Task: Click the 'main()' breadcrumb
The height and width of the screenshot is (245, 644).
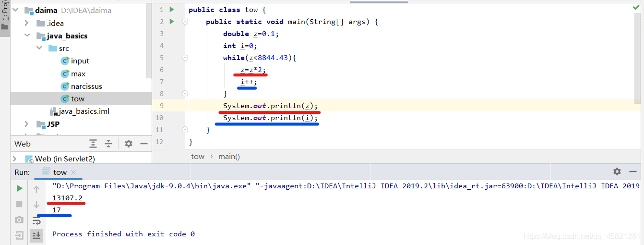Action: point(229,156)
